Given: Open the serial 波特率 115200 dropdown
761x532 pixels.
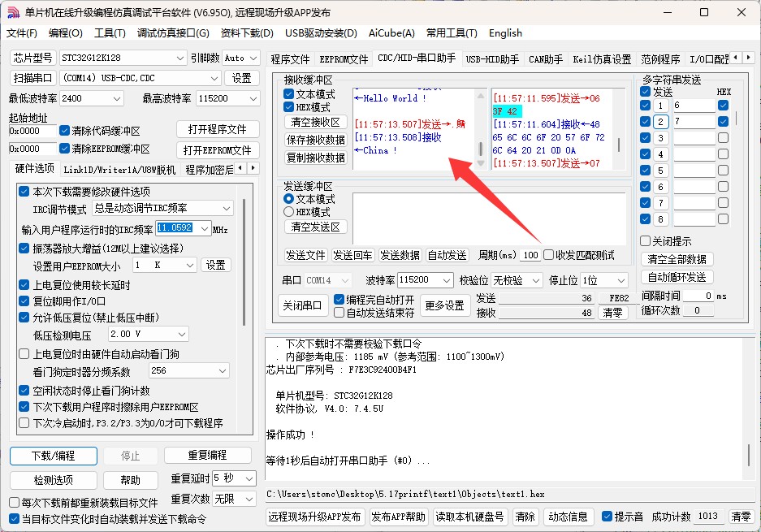Looking at the screenshot, I should tap(447, 280).
